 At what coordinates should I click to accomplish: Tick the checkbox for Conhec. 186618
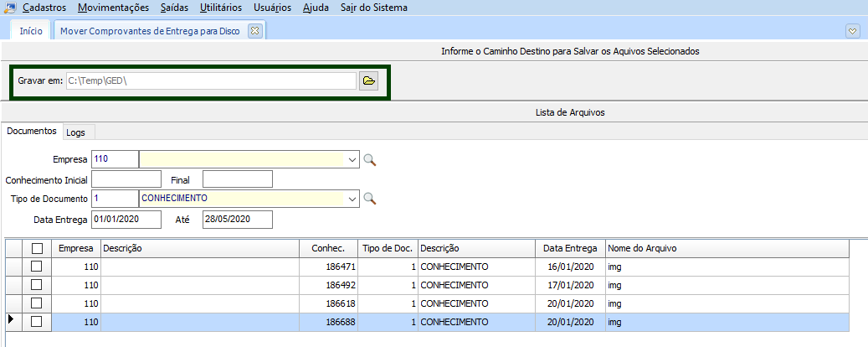pyautogui.click(x=36, y=303)
